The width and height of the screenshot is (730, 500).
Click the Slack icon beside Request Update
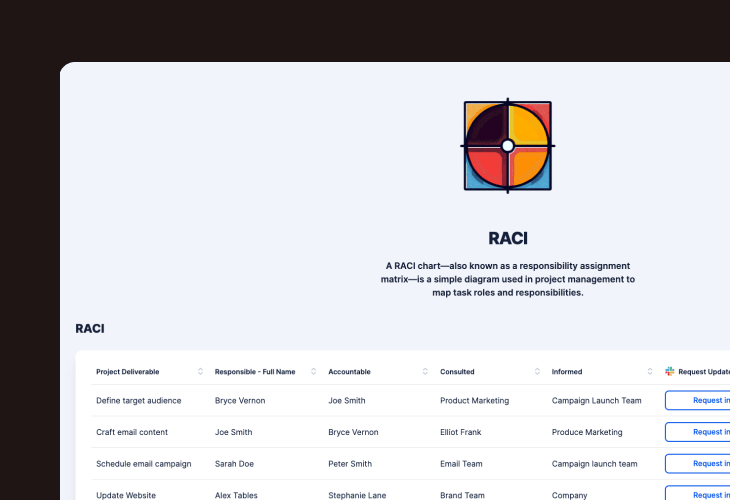(x=670, y=371)
